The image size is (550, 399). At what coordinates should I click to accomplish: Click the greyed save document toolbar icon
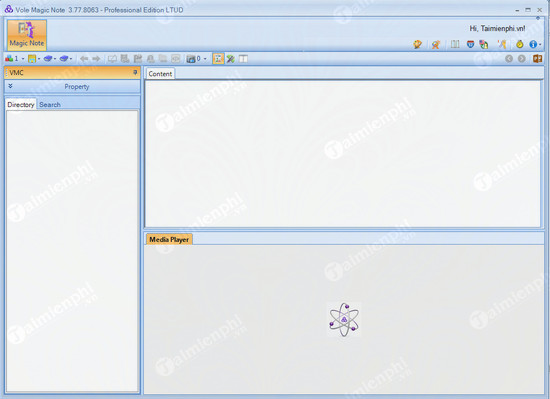[125, 59]
